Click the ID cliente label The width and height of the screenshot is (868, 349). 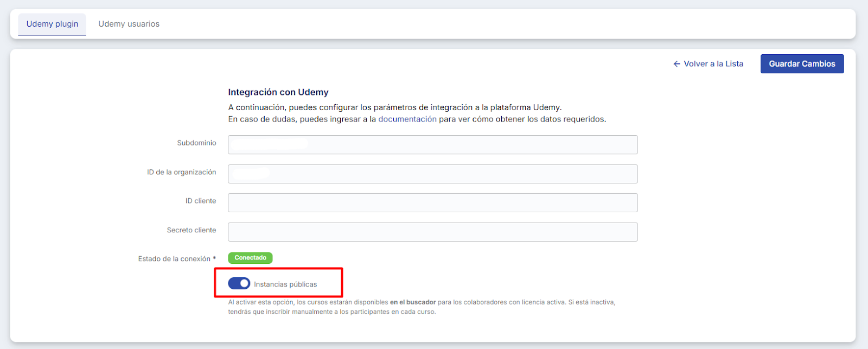click(200, 201)
